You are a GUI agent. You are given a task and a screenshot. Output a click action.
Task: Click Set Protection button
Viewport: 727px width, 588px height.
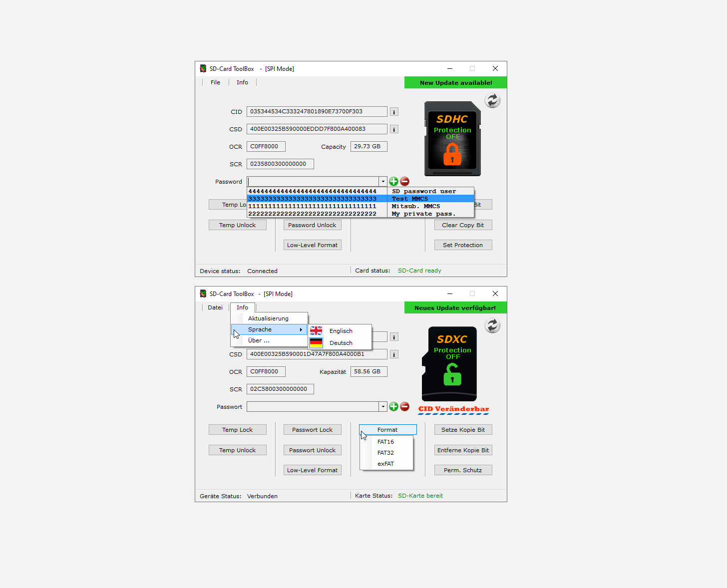(463, 245)
